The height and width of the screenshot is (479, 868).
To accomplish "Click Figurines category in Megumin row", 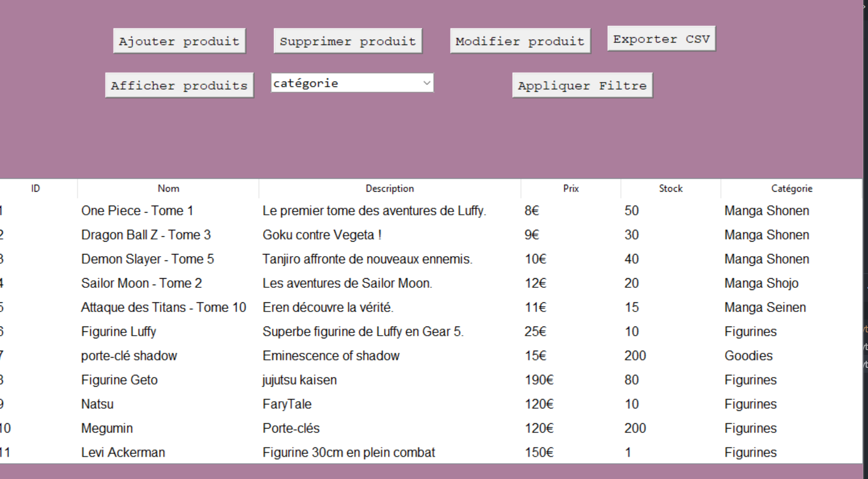I will [x=750, y=428].
